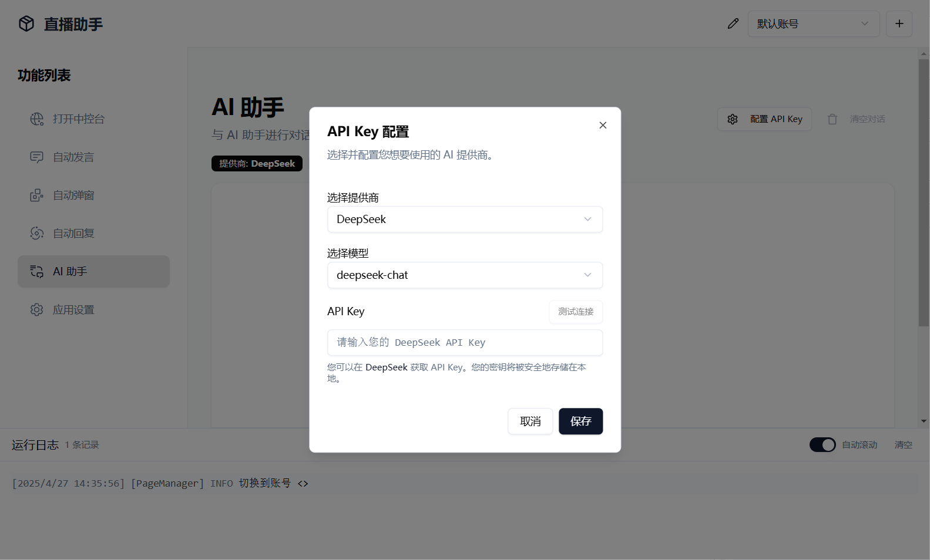Image resolution: width=930 pixels, height=560 pixels.
Task: Click the 应用设置 gear icon
Action: (x=37, y=309)
